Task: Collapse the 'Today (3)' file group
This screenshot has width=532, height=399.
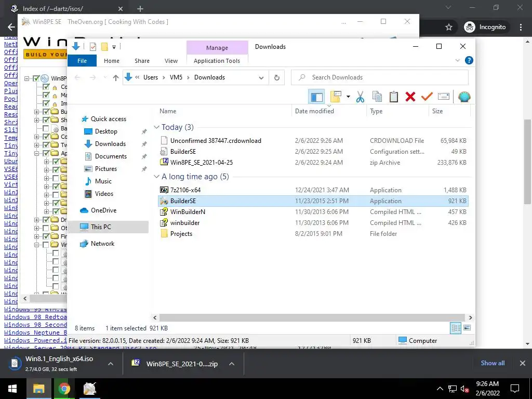Action: (x=156, y=127)
